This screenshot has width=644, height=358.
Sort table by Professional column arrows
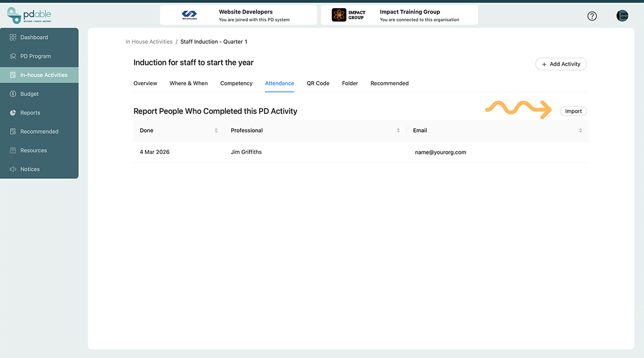398,130
